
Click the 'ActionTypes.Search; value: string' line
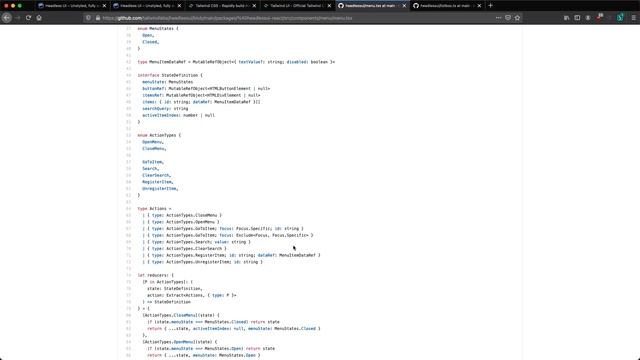click(197, 242)
